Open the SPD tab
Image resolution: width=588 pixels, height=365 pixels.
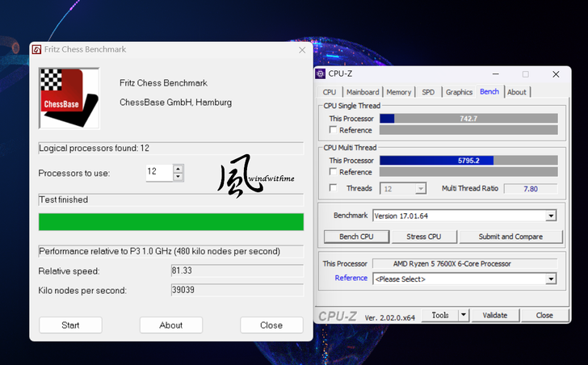pos(428,92)
